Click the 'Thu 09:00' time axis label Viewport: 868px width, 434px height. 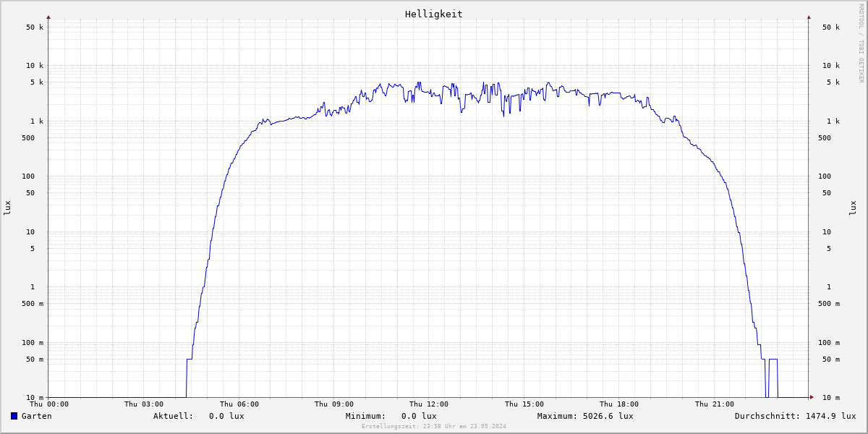[x=334, y=404]
